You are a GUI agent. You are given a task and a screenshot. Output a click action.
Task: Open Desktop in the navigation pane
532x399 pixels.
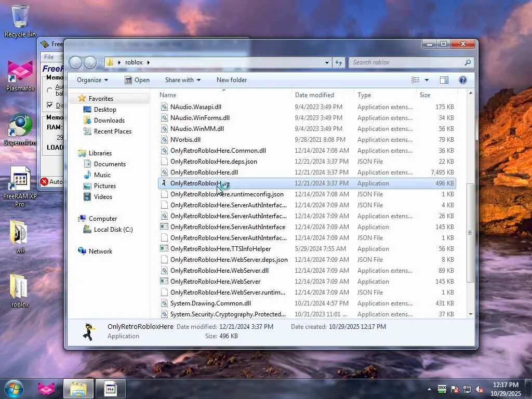(105, 110)
